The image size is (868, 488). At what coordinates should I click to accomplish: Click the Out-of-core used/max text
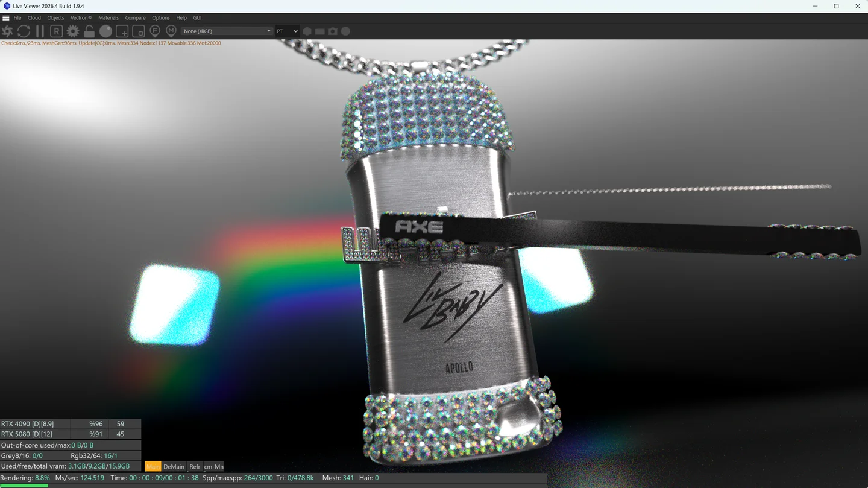tap(47, 445)
